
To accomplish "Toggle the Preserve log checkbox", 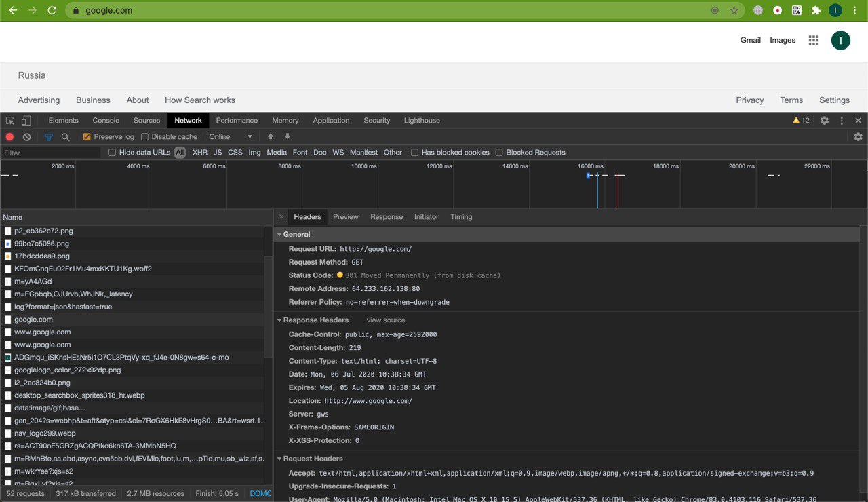I will tap(87, 137).
